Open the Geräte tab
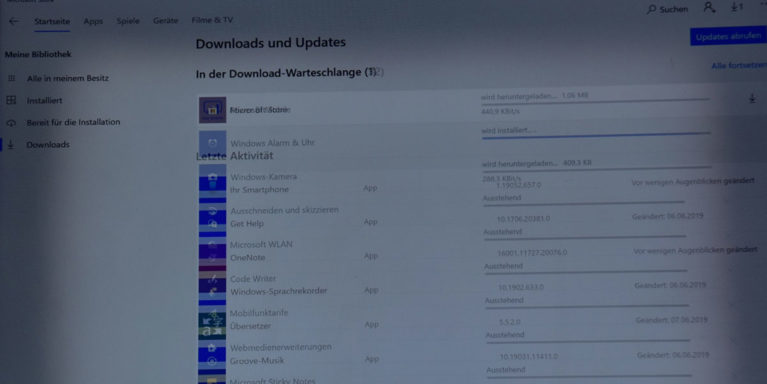The height and width of the screenshot is (384, 767). (x=165, y=21)
